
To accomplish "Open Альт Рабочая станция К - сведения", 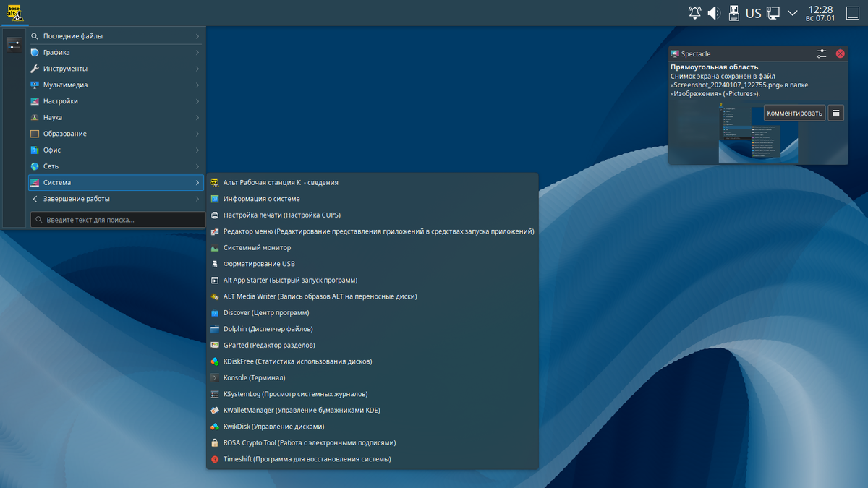I will point(373,183).
